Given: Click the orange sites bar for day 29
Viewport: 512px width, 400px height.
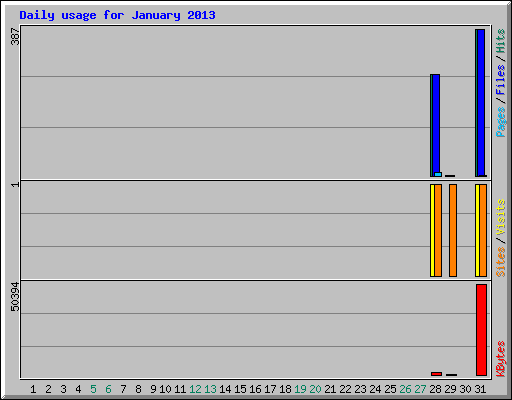Looking at the screenshot, I should [x=453, y=230].
